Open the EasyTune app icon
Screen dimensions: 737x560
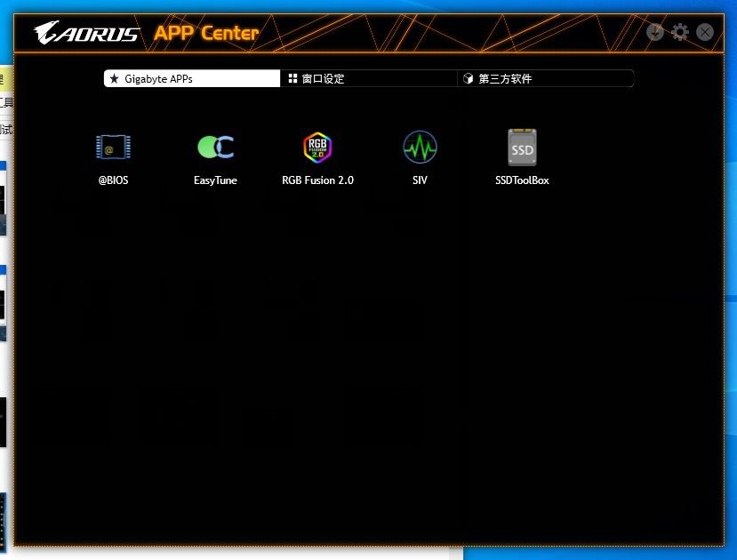coord(215,147)
